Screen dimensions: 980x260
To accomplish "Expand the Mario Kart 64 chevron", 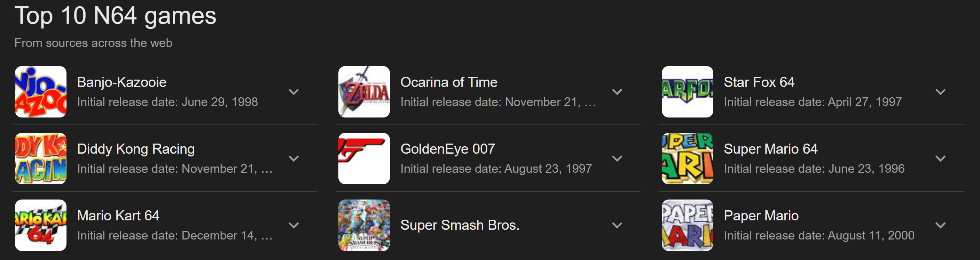I will (294, 225).
